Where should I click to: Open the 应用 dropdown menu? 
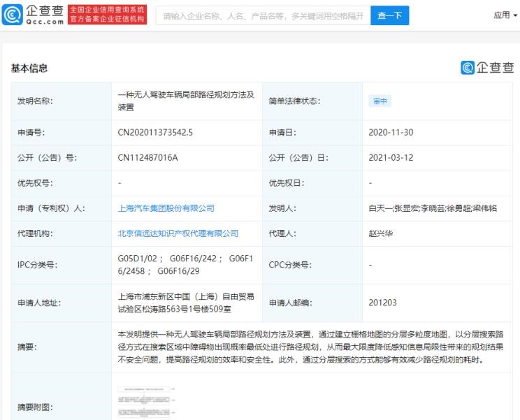click(x=505, y=15)
